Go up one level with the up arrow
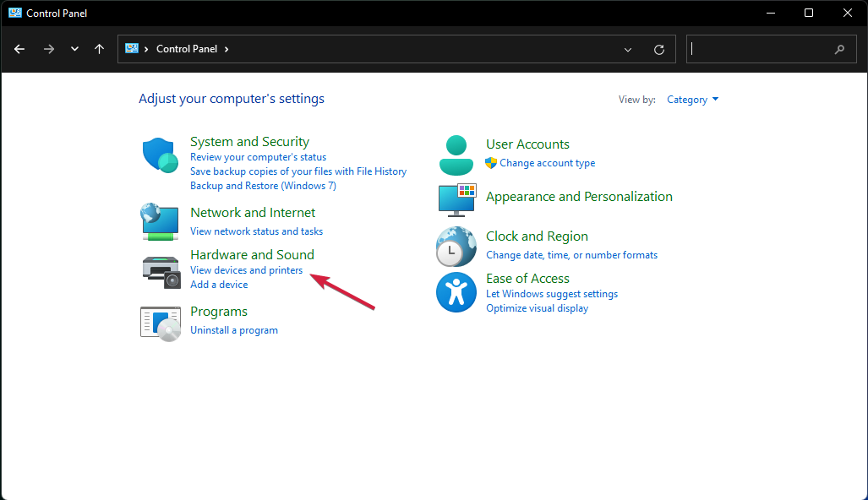 [99, 49]
